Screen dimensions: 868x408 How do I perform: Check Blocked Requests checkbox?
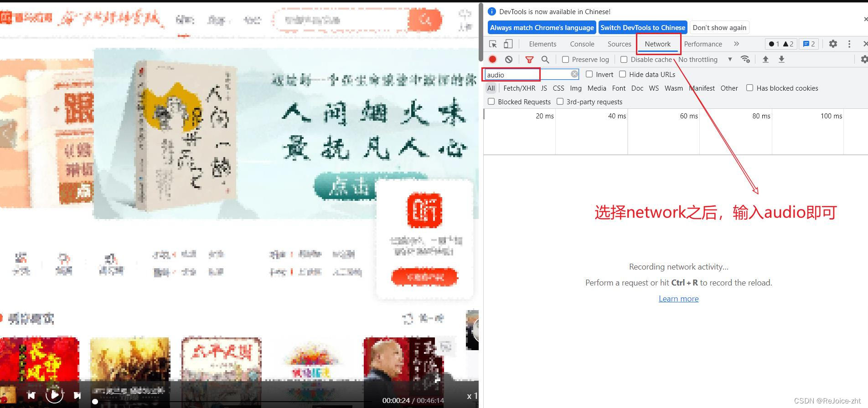pyautogui.click(x=491, y=101)
